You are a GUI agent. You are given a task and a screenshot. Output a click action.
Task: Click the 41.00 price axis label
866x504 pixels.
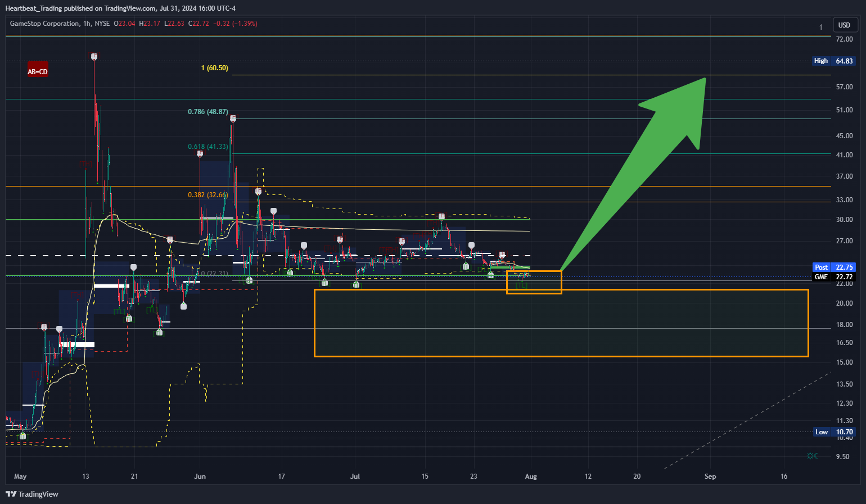[x=844, y=155]
